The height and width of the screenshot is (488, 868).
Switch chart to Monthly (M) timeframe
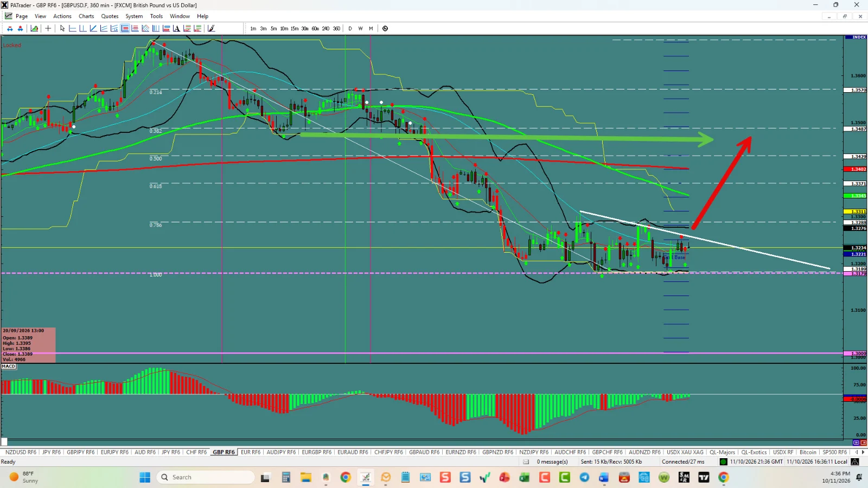[x=371, y=29]
